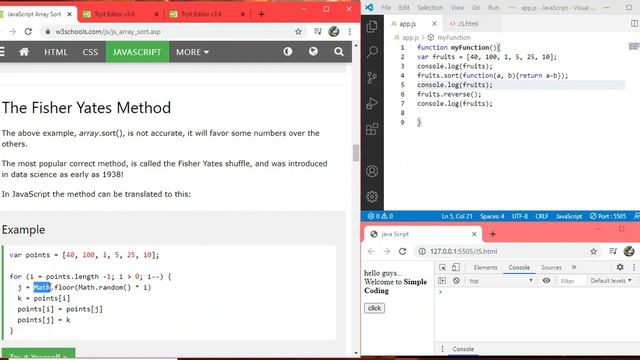
Task: Bookmark the 127.0.0.1 page with the star
Action: coord(593,251)
